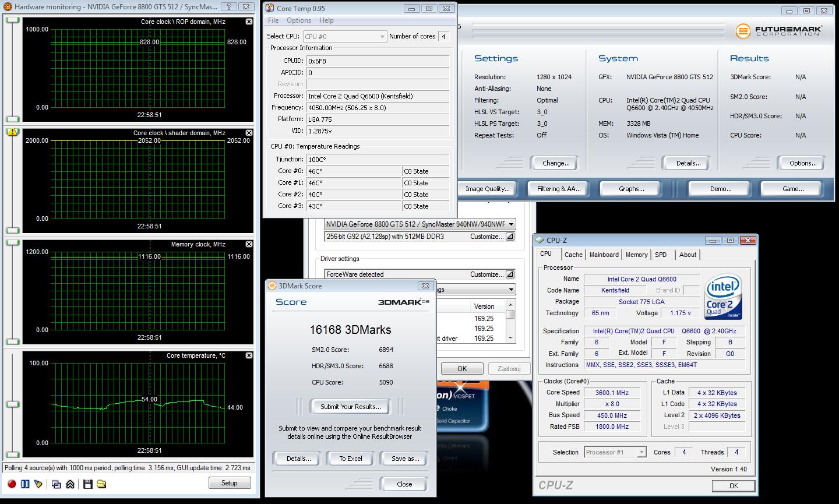Click Options under 3DMark Results
Viewport: 839px width, 504px height.
[803, 163]
